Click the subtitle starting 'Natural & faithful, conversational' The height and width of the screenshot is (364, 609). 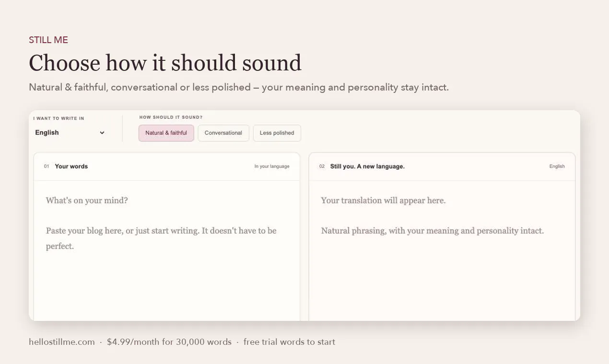239,87
